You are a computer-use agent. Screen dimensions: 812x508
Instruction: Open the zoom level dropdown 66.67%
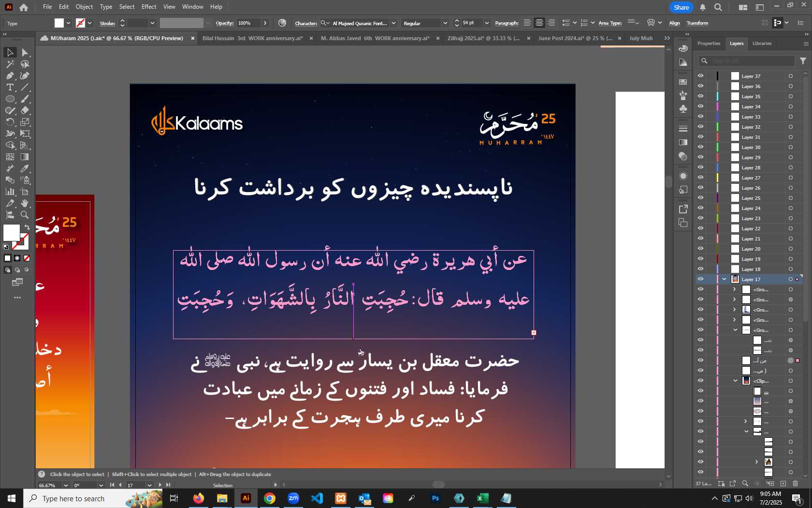click(x=66, y=485)
